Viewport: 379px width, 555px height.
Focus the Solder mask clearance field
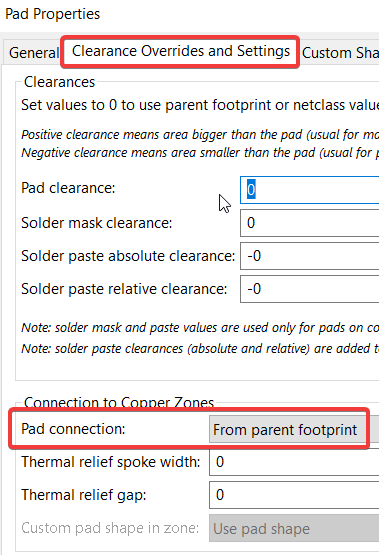310,223
